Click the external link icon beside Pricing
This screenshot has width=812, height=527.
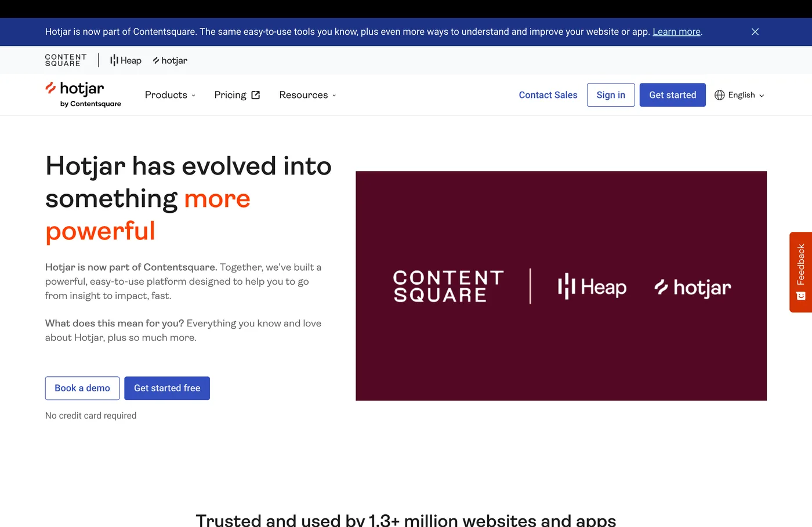point(256,95)
